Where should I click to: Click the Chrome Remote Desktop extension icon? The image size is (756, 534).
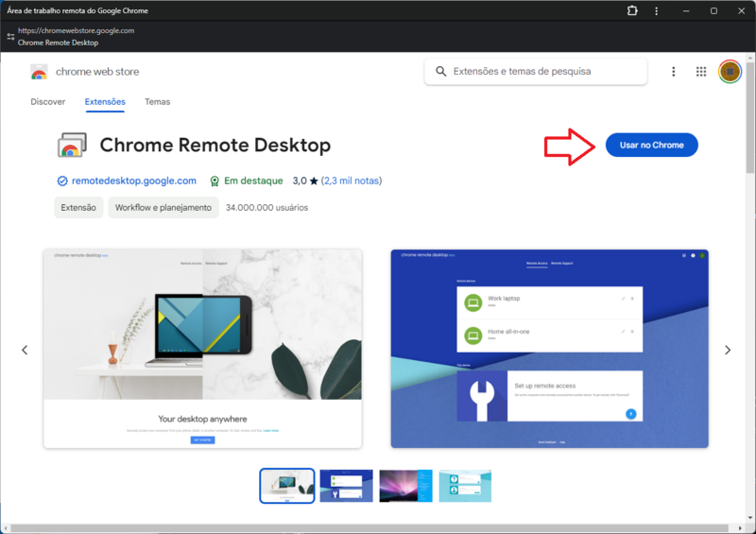click(x=72, y=145)
